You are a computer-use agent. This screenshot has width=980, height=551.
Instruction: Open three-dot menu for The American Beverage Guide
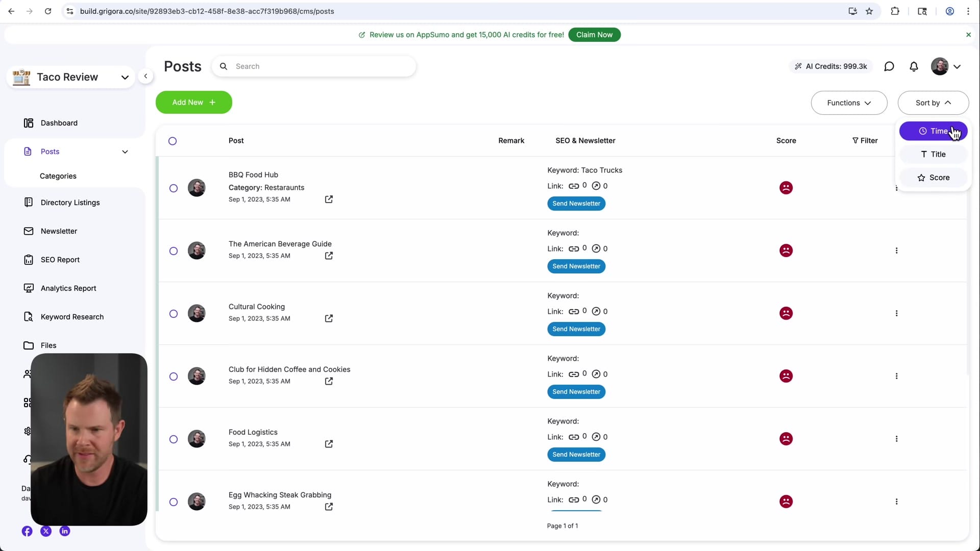point(896,251)
